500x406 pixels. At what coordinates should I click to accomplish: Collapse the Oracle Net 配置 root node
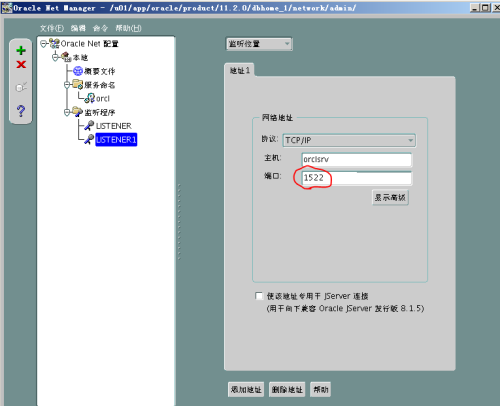43,44
